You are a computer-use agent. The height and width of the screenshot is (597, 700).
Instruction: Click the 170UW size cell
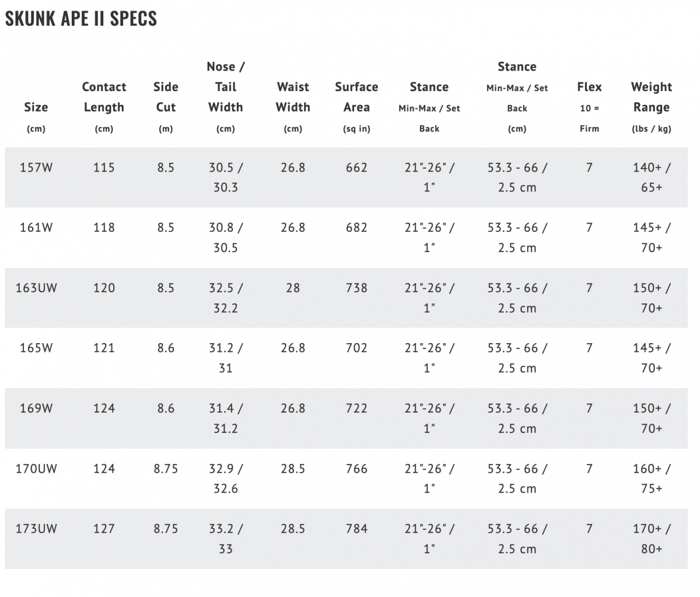[36, 469]
